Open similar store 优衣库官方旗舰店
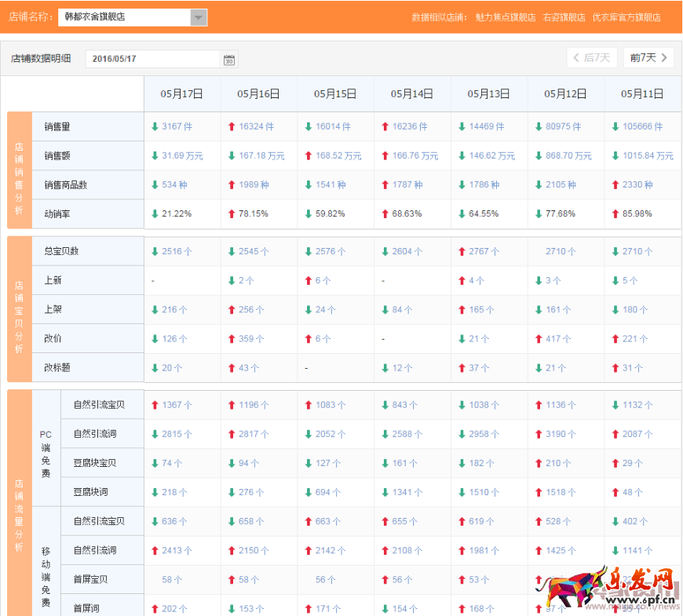This screenshot has width=683, height=616. pos(626,17)
